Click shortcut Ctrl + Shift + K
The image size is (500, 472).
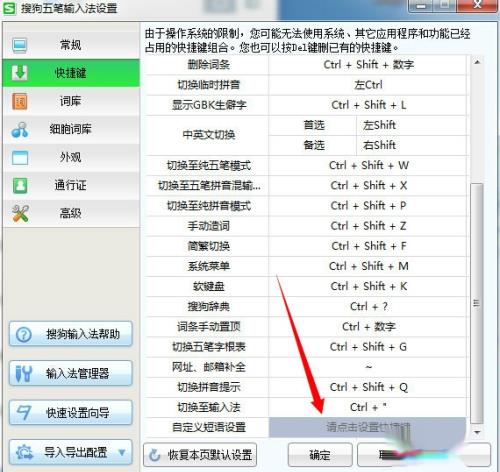click(368, 286)
